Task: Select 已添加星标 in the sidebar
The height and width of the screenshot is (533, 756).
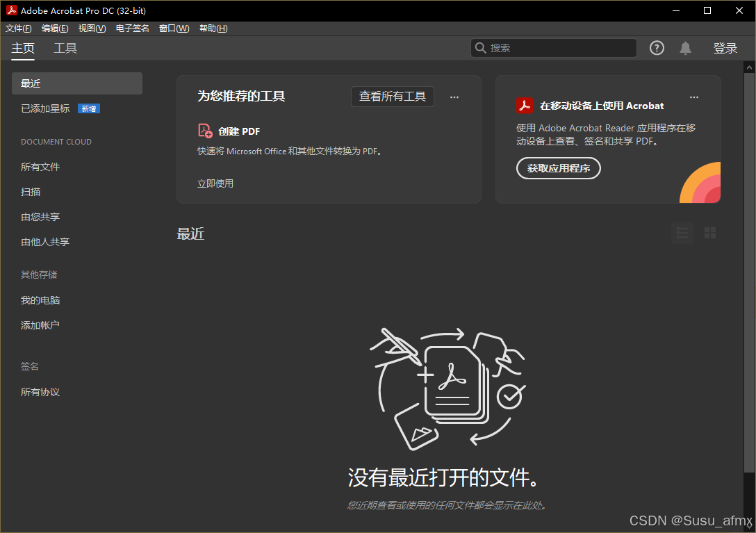Action: pos(45,108)
